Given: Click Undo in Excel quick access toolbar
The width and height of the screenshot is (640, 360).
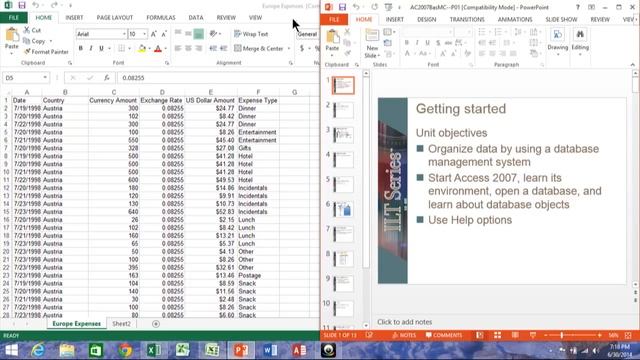Looking at the screenshot, I should coord(36,5).
